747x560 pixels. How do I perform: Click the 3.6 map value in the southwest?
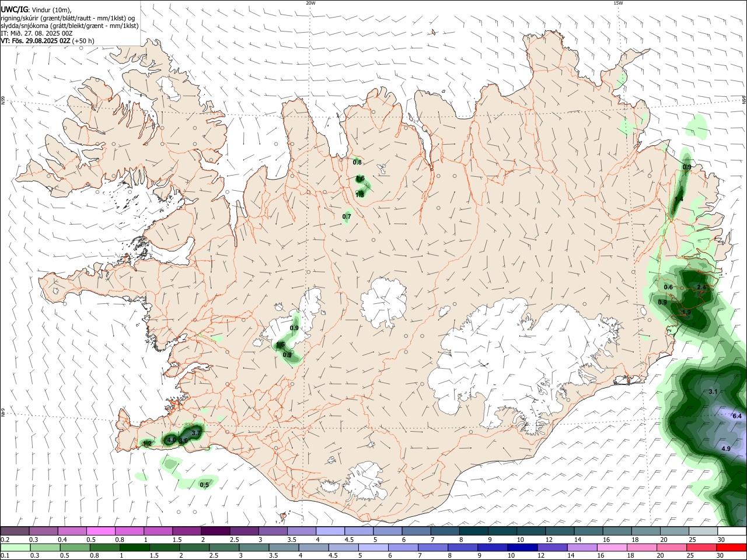coord(183,440)
